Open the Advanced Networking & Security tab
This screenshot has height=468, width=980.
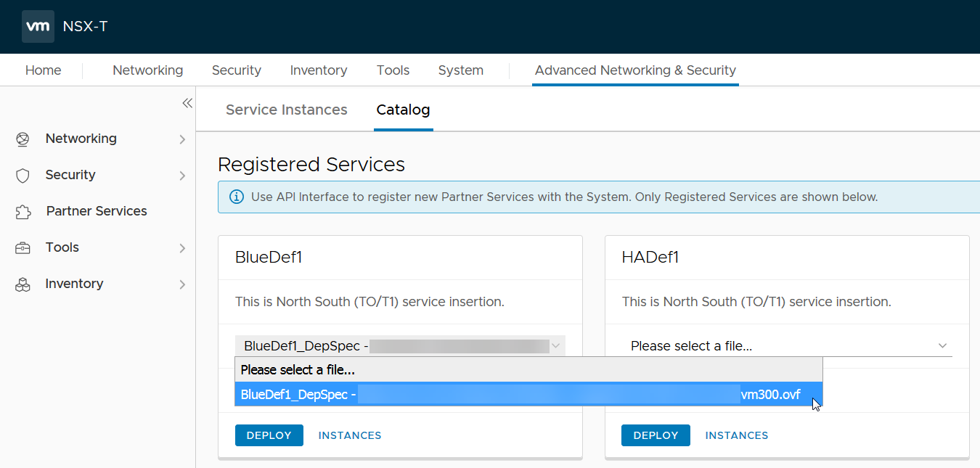coord(635,70)
